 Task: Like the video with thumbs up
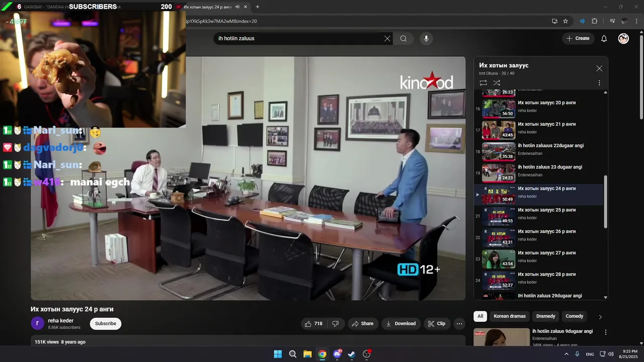(x=313, y=324)
